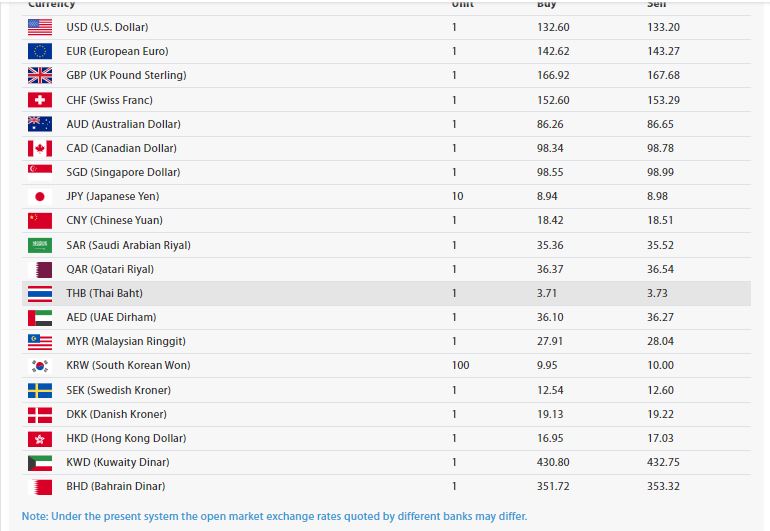Screen dimensions: 770x531
Task: Click the Swiss flag icon
Action: [40, 100]
